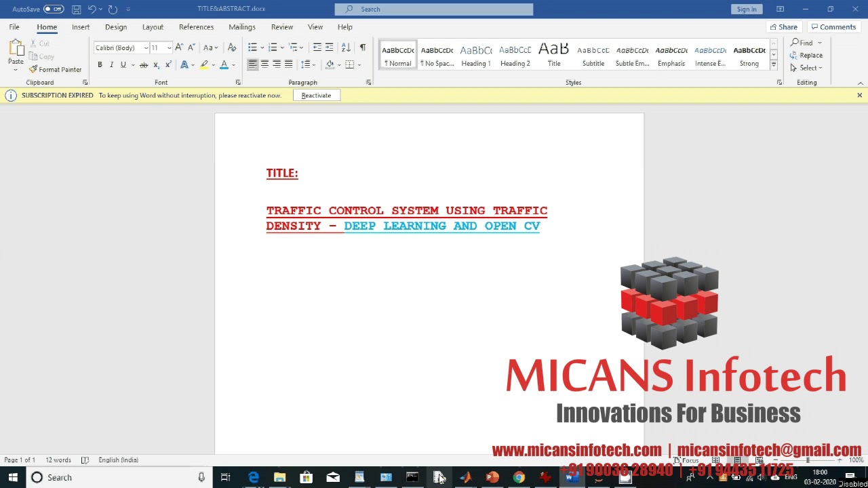Open the Borders dropdown
The width and height of the screenshot is (868, 488).
(359, 65)
